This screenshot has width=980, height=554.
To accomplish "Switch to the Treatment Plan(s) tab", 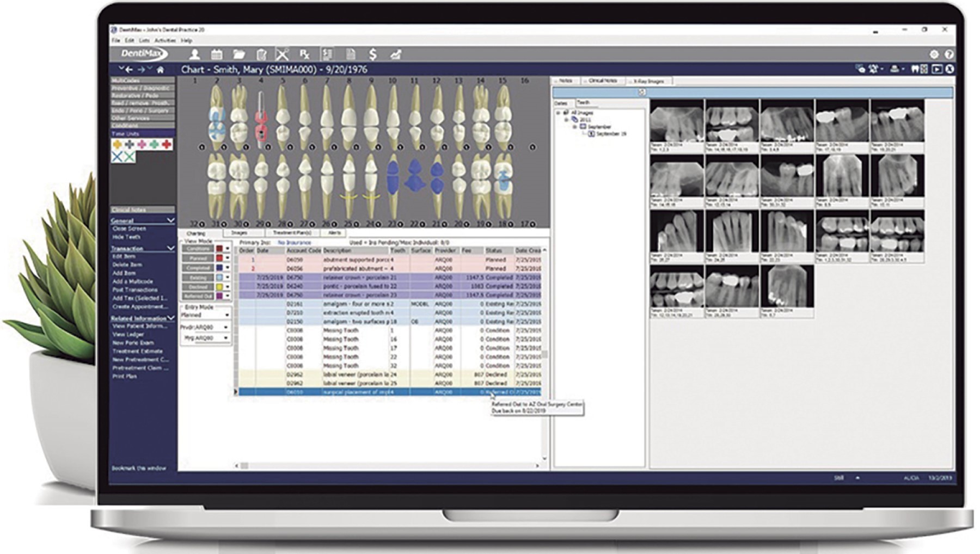I will pos(292,233).
